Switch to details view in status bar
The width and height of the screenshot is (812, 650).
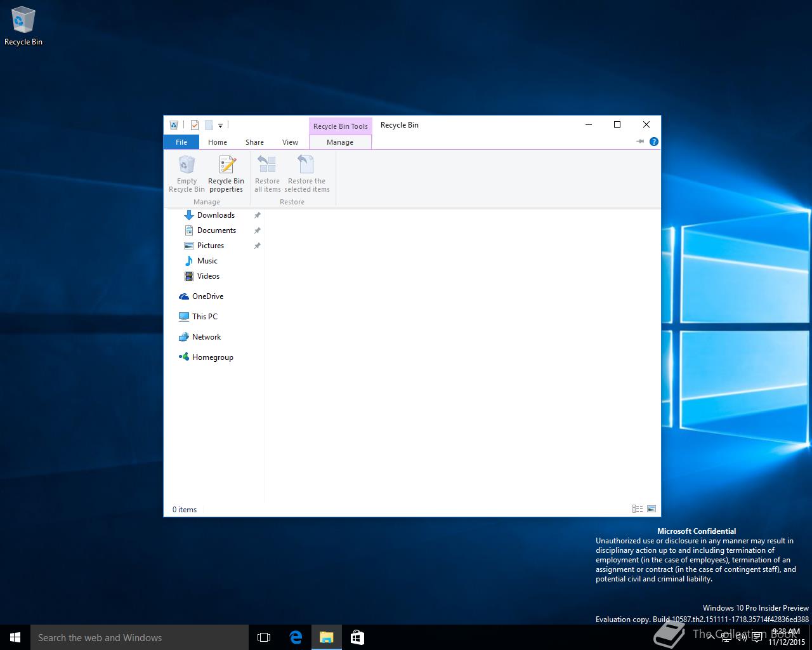click(637, 509)
